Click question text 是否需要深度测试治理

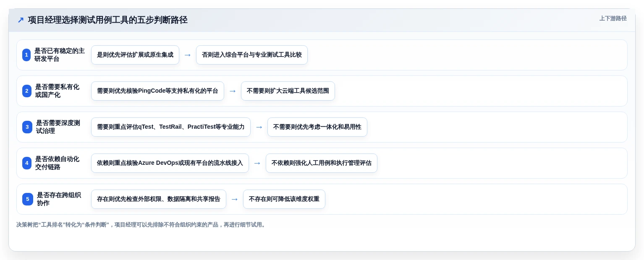58,127
